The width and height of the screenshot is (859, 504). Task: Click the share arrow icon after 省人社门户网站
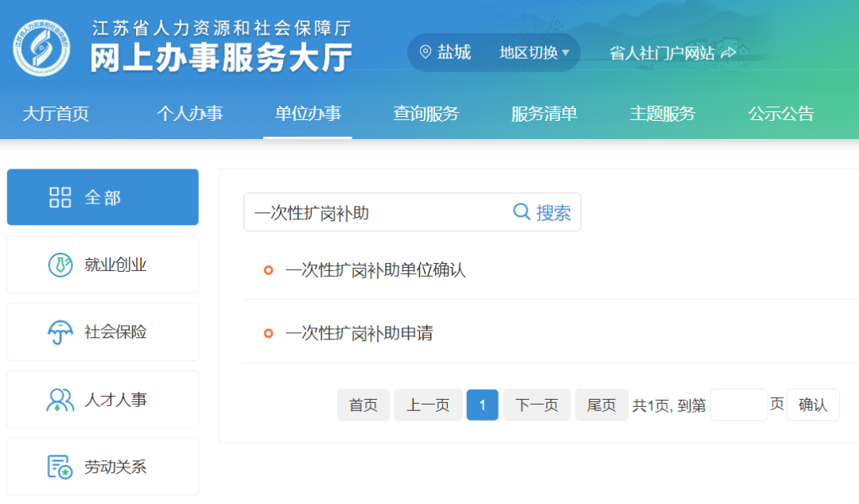pos(728,52)
